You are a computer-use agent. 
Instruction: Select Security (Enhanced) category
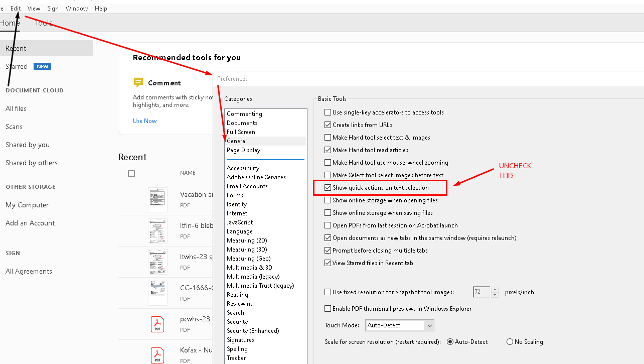tap(253, 331)
